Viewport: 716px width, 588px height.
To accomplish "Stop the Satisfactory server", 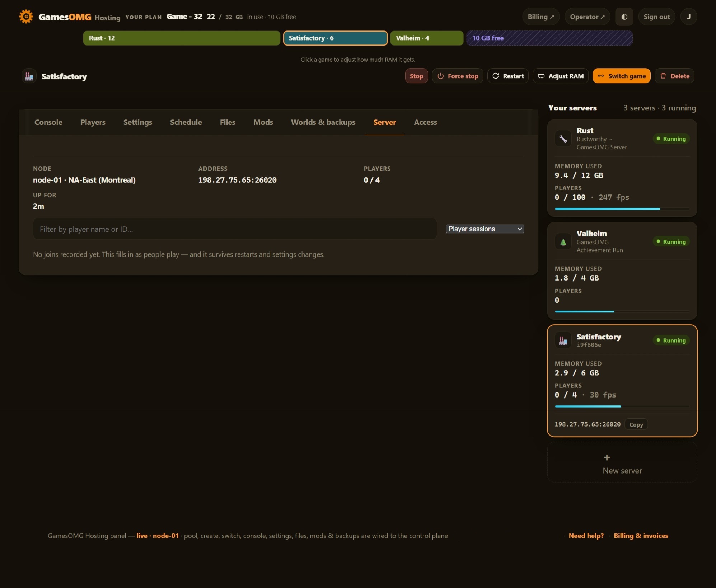I will pos(416,76).
